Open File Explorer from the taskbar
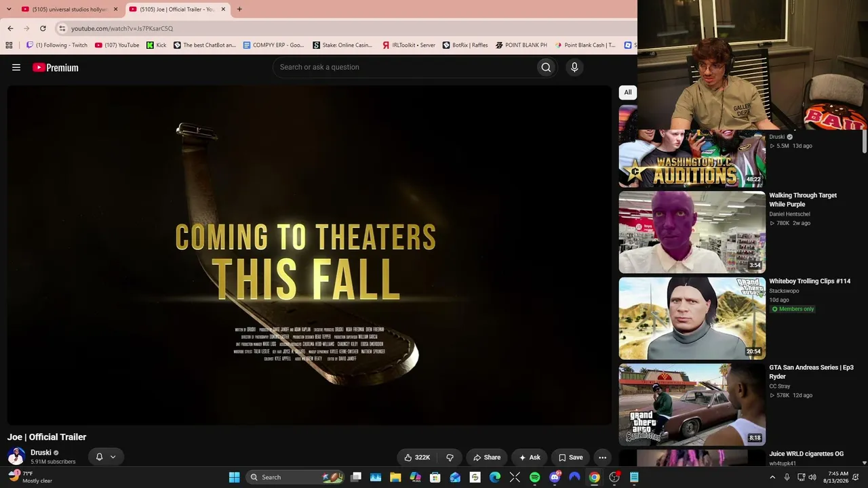Image resolution: width=868 pixels, height=488 pixels. point(395,477)
